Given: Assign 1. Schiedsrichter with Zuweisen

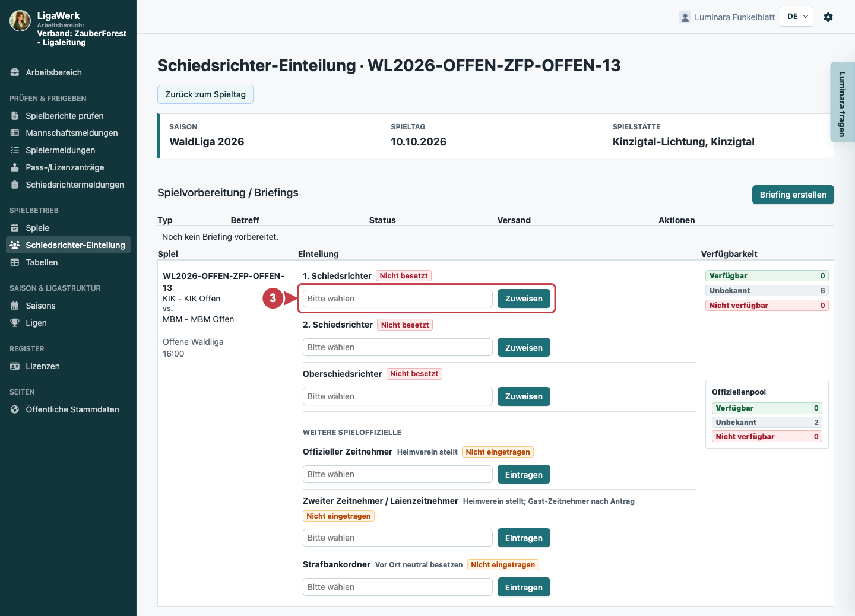Looking at the screenshot, I should pos(524,299).
